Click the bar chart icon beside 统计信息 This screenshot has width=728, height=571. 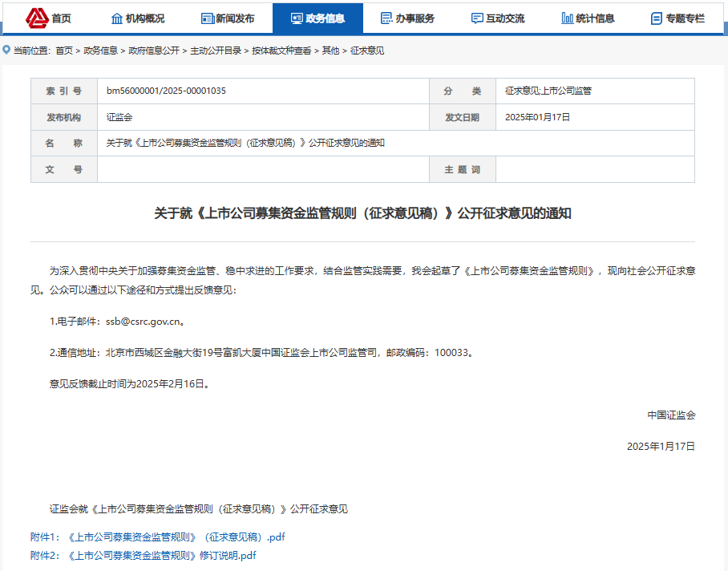(567, 16)
